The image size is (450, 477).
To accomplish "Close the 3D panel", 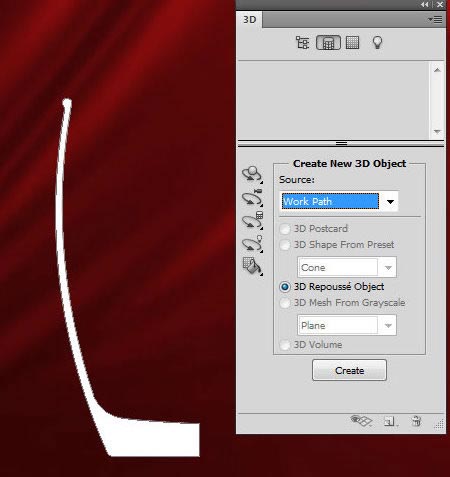I will 440,4.
